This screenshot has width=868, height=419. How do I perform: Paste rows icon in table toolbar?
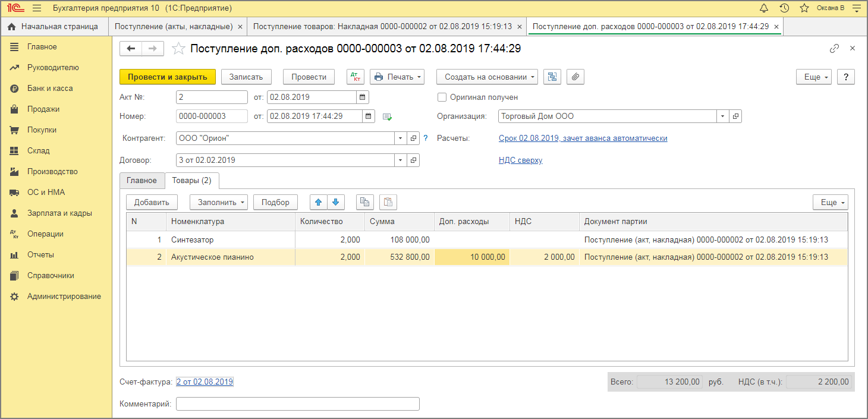point(388,202)
